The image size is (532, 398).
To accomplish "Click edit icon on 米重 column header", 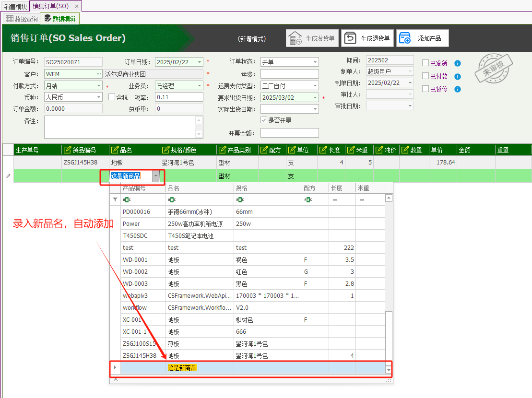I will pyautogui.click(x=351, y=150).
